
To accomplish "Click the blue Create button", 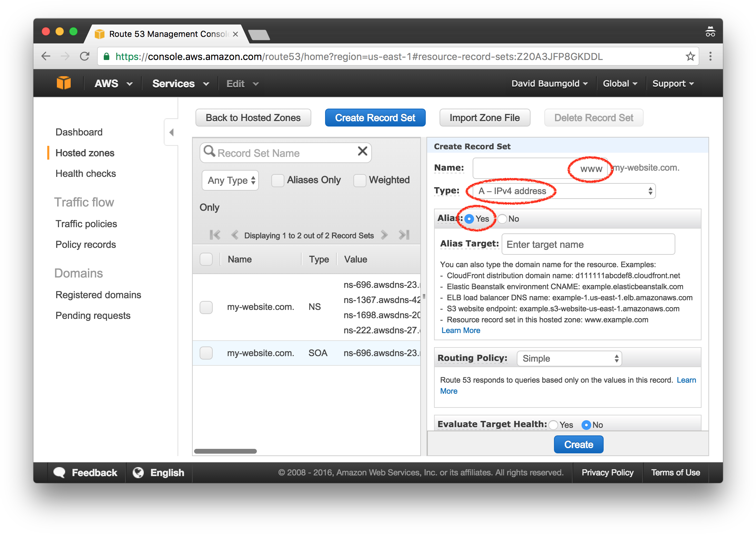I will tap(578, 444).
